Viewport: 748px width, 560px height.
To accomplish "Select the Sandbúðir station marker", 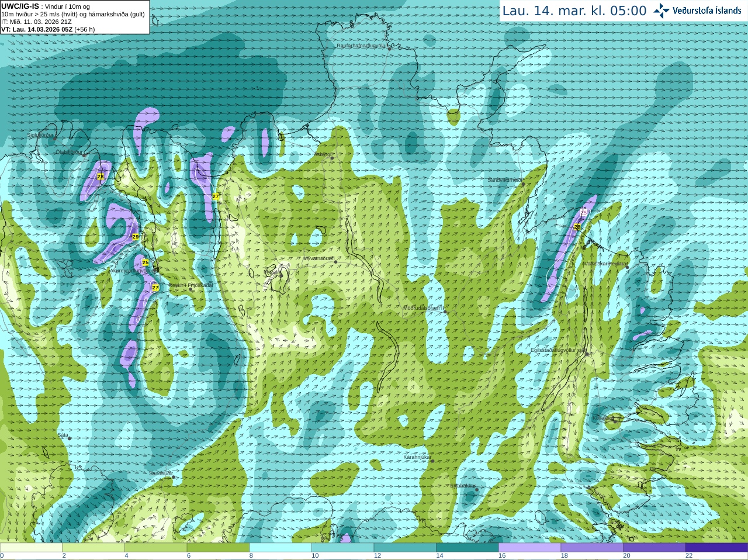I will tap(174, 477).
